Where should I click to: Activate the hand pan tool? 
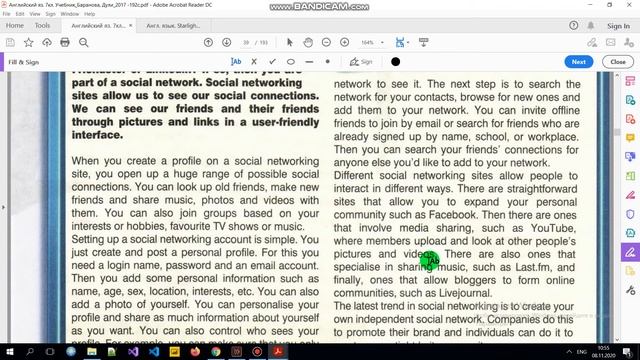[308, 42]
